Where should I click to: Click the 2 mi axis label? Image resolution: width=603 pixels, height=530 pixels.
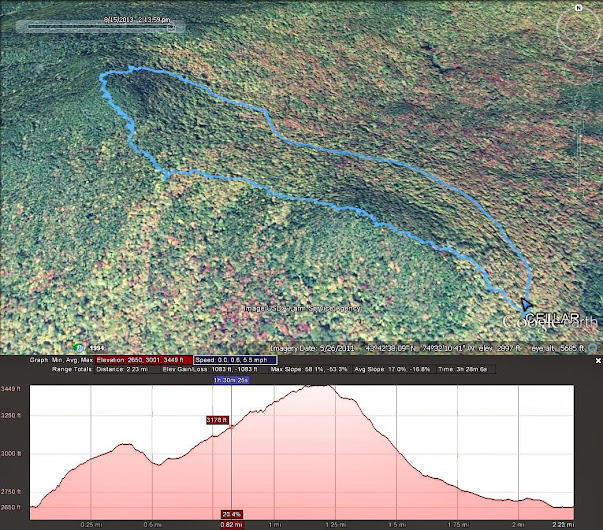click(519, 525)
